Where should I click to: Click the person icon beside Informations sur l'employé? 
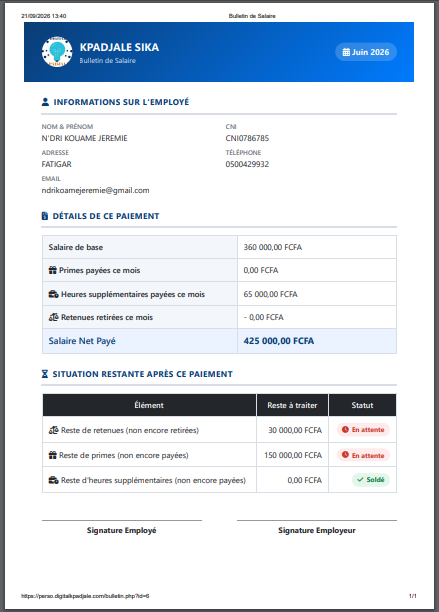coord(45,102)
